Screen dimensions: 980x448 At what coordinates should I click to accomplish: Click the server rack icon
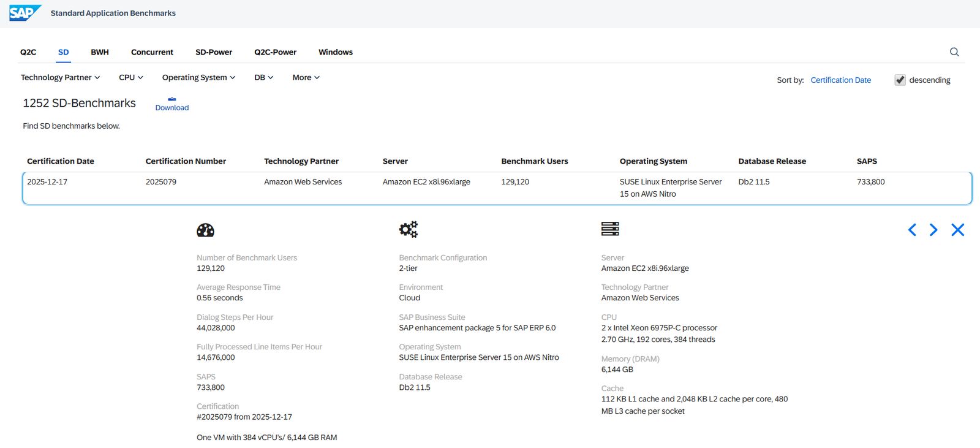(x=610, y=229)
